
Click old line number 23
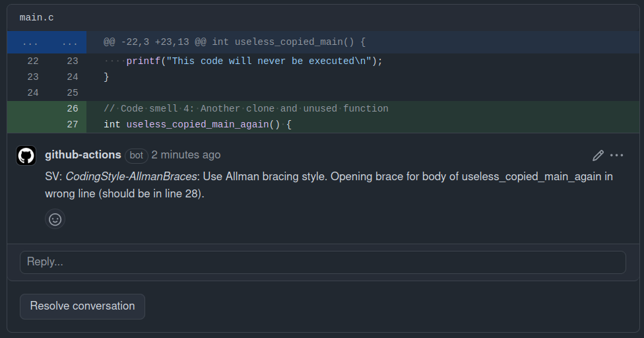click(33, 77)
